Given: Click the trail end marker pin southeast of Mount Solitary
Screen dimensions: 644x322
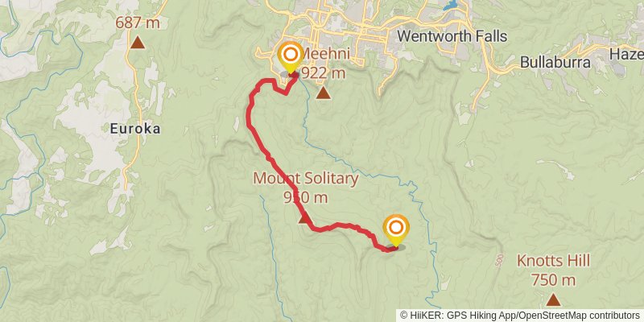Looking at the screenshot, I should pos(396,230).
